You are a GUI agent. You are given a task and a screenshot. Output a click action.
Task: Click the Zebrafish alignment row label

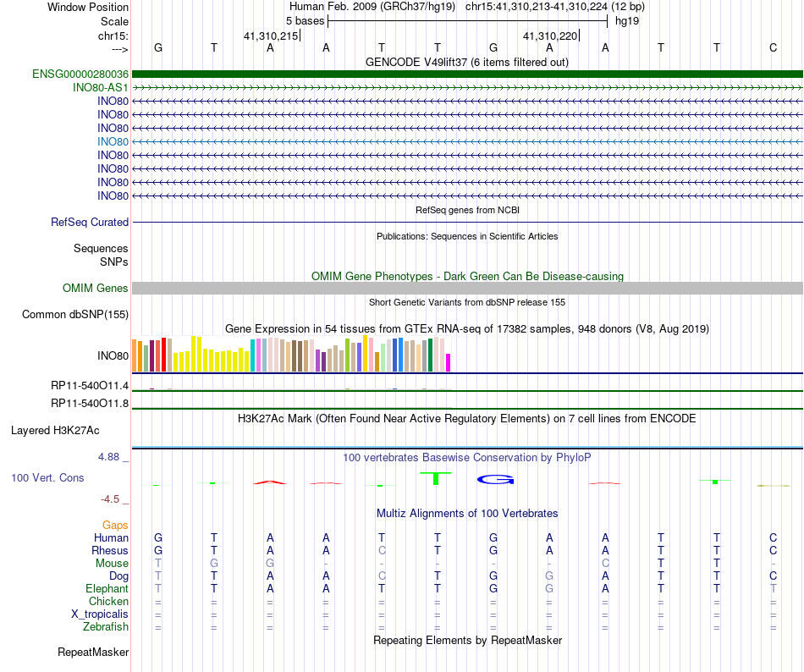106,627
